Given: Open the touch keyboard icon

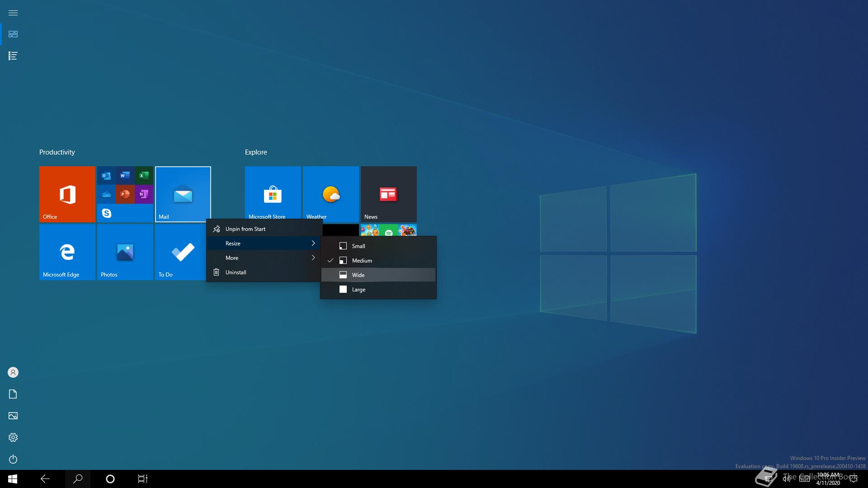Looking at the screenshot, I should [x=804, y=479].
